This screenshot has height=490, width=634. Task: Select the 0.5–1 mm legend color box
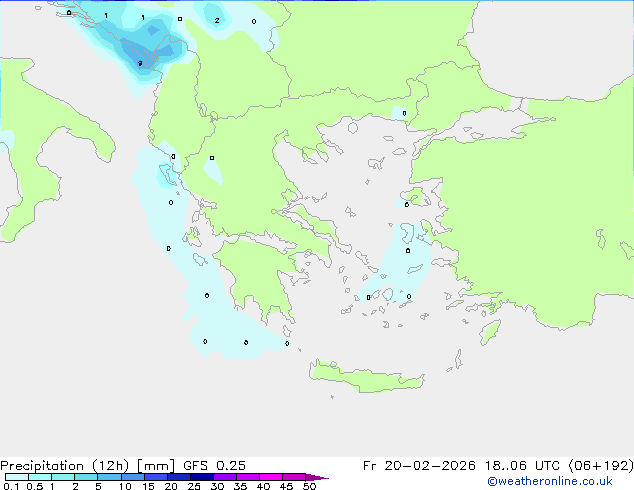click(40, 477)
